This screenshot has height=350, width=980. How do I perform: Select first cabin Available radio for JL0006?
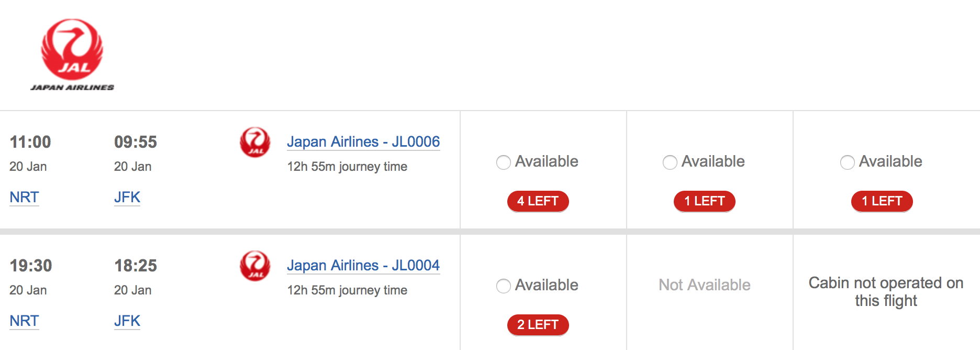click(x=504, y=162)
